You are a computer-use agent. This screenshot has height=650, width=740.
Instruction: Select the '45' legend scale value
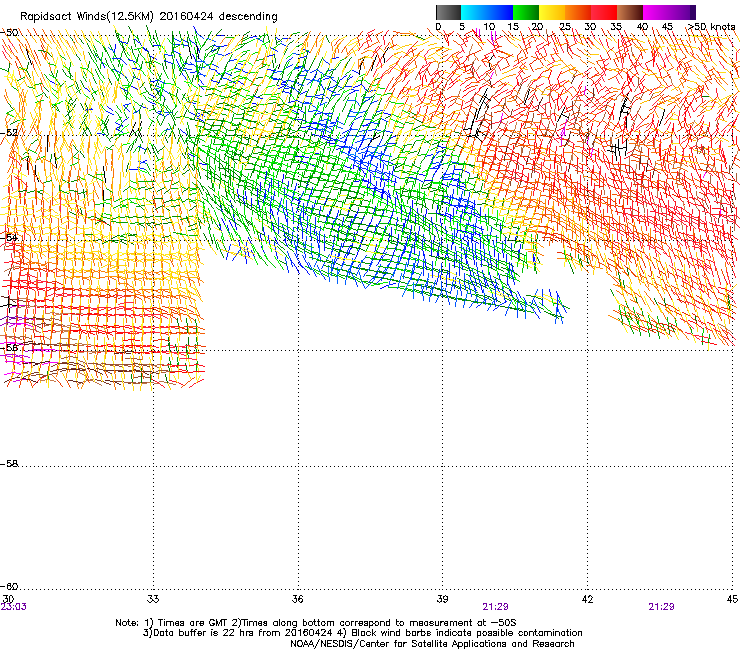pyautogui.click(x=667, y=27)
